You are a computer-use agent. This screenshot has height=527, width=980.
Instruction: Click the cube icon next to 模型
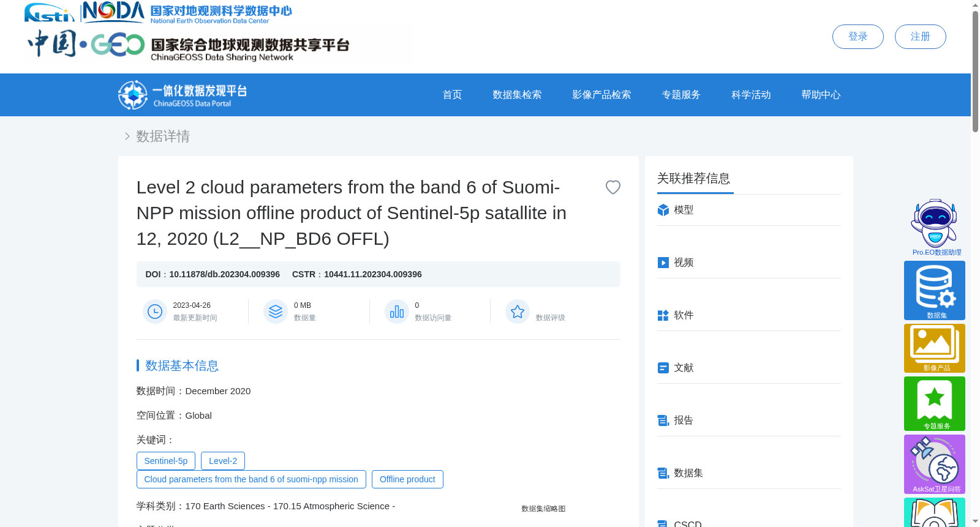tap(663, 210)
